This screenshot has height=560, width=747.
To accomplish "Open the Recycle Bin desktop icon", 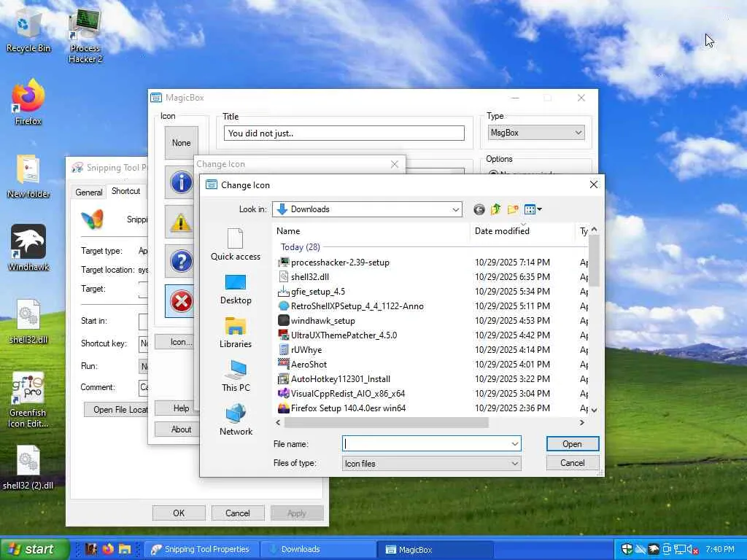I will [x=28, y=31].
